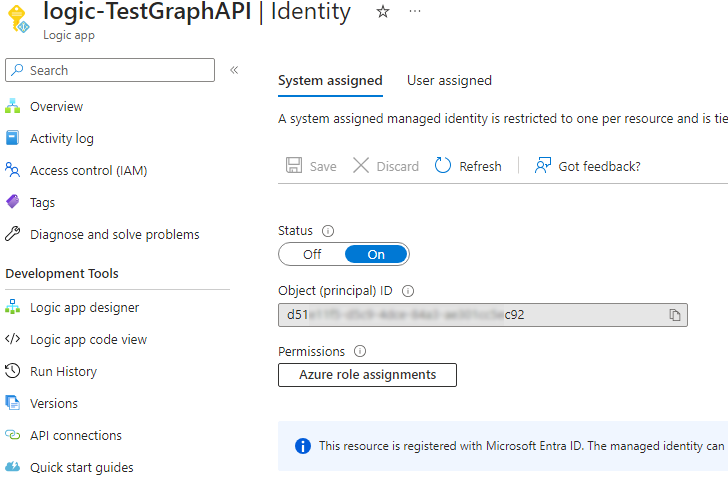
Task: Click the code view brackets icon
Action: [13, 339]
